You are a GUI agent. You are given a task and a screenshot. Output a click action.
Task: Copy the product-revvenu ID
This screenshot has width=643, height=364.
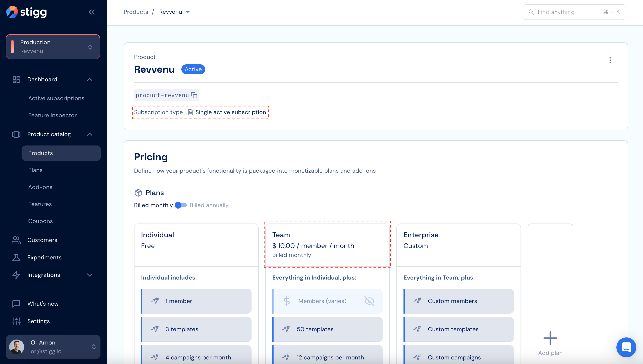click(x=194, y=95)
